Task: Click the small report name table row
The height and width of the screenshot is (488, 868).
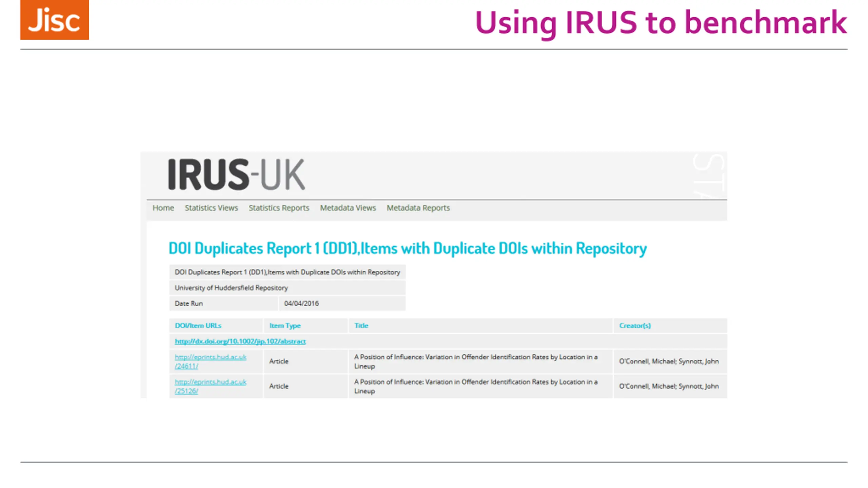Action: point(287,272)
